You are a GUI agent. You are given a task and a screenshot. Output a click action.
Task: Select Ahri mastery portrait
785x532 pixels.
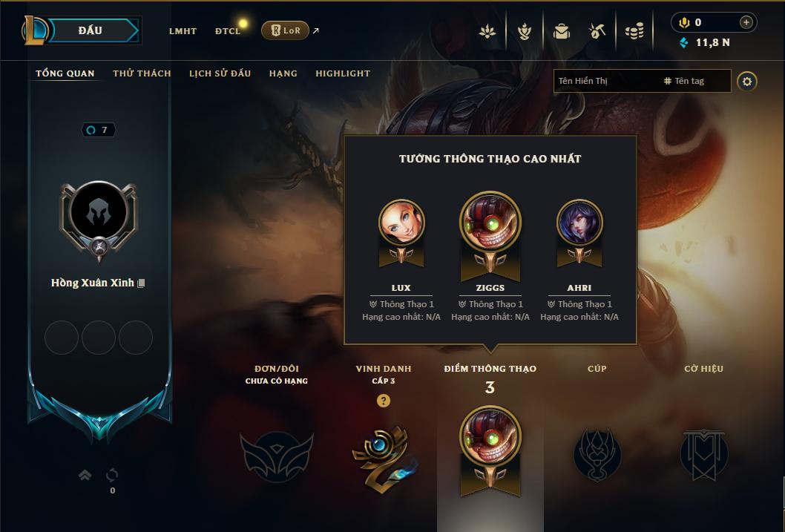579,223
